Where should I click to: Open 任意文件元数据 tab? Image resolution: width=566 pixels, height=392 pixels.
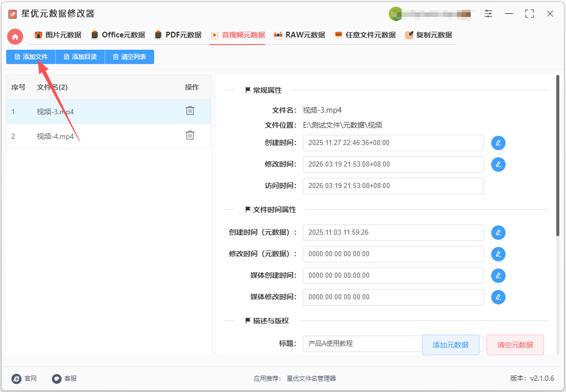pos(365,35)
